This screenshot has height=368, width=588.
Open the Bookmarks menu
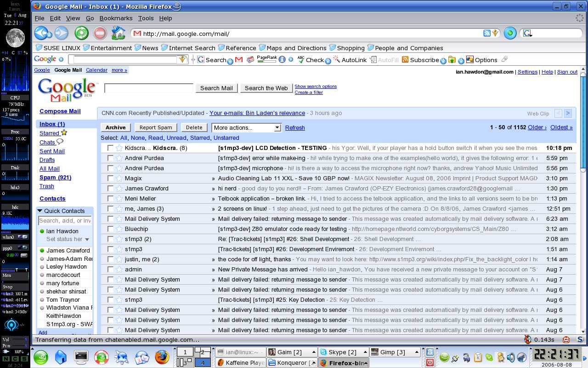[116, 18]
